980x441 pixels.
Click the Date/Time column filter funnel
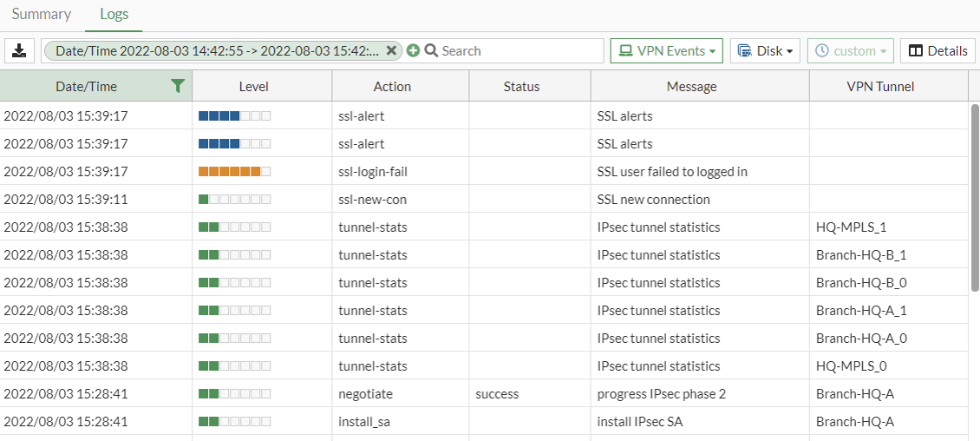pos(178,86)
